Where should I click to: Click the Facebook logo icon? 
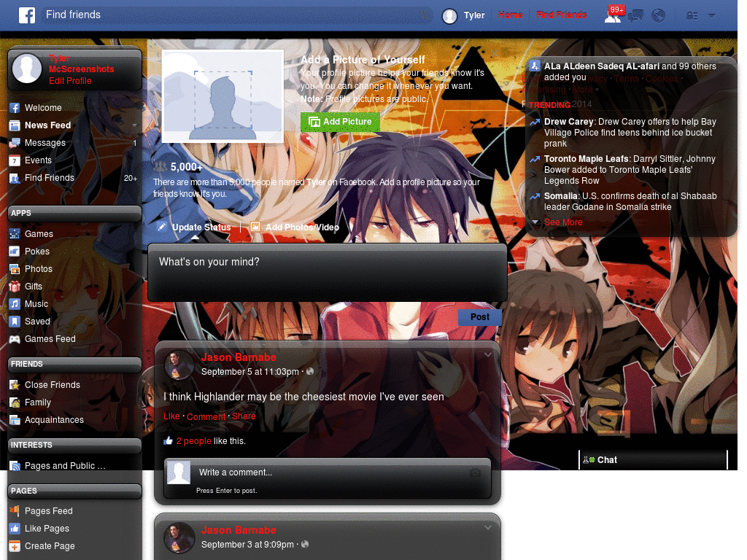pyautogui.click(x=27, y=15)
